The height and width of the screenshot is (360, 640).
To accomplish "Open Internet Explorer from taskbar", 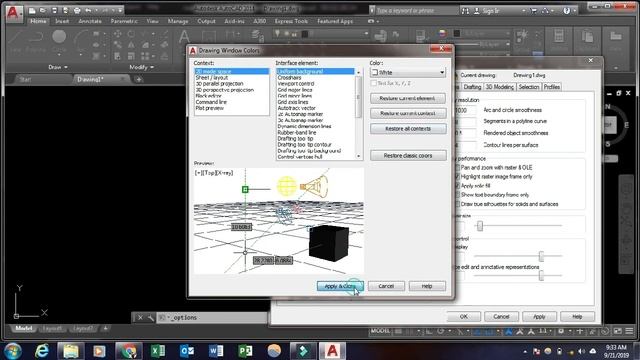I will tap(42, 351).
